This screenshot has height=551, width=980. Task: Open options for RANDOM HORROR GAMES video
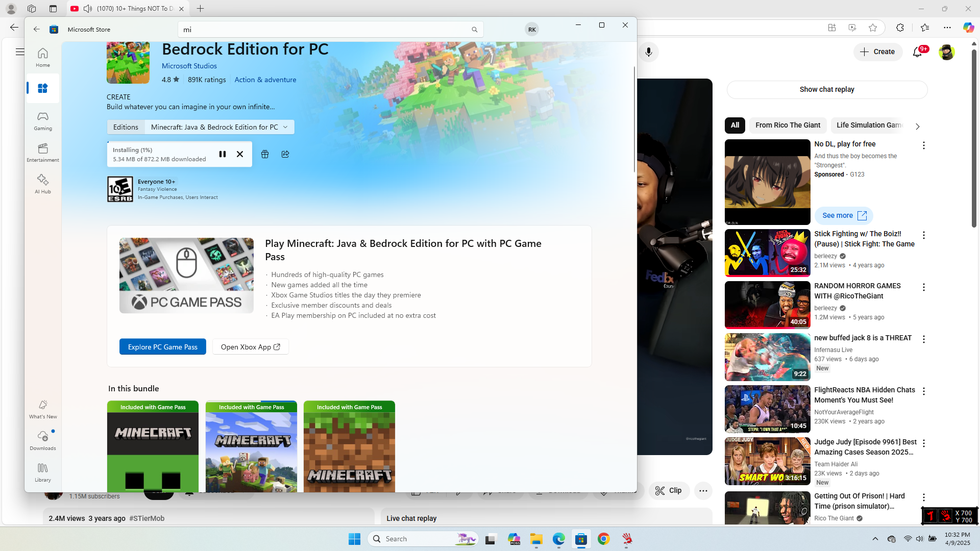[923, 287]
